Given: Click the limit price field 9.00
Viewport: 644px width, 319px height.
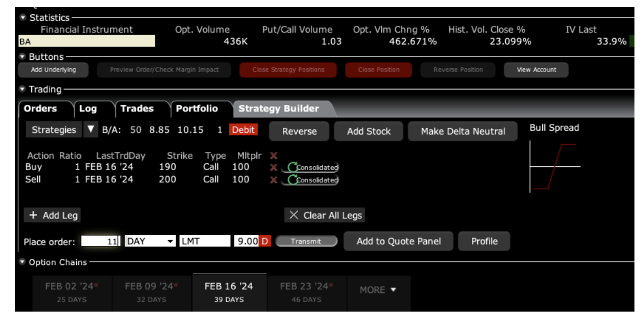Looking at the screenshot, I should (246, 241).
